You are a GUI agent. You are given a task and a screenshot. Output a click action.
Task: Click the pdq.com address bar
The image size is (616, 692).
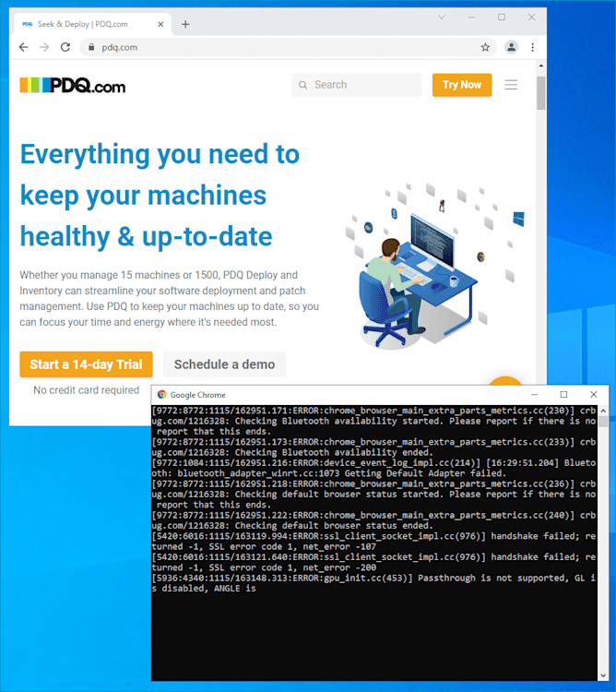click(287, 47)
